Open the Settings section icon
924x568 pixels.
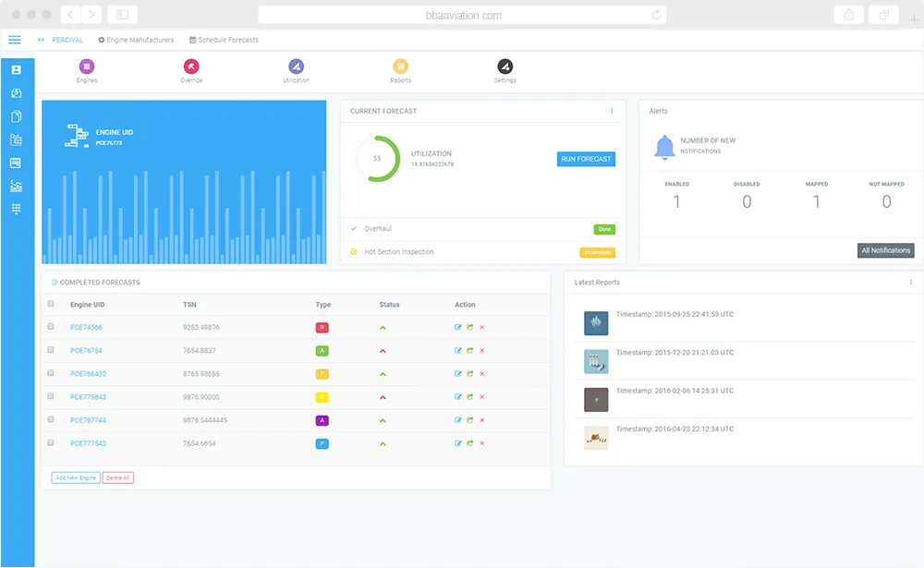click(505, 66)
